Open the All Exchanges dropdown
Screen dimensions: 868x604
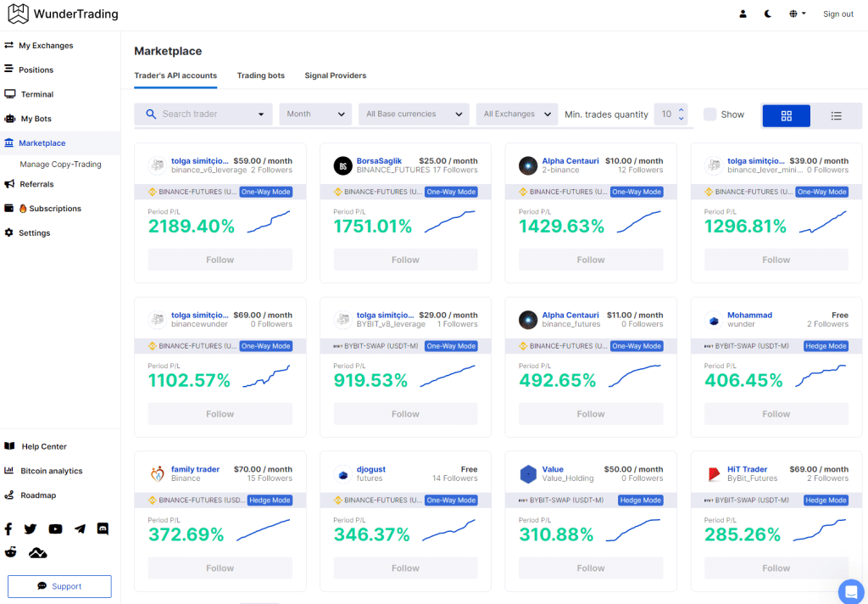pos(516,114)
